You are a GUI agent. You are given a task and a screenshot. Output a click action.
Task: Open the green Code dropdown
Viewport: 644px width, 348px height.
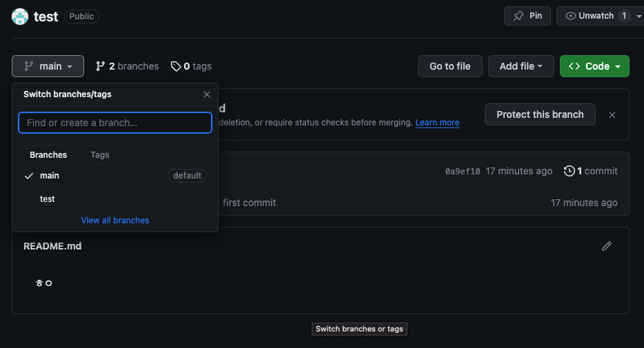pos(594,66)
